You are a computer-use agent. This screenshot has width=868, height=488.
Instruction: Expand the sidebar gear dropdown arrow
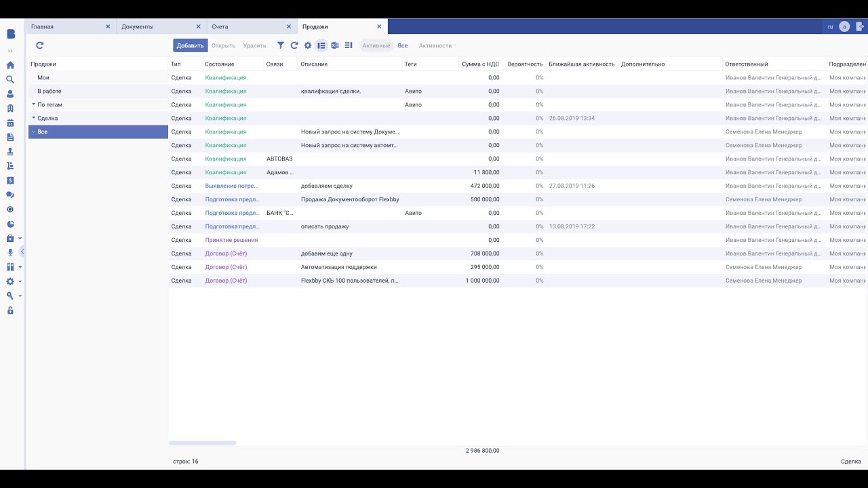pyautogui.click(x=20, y=281)
